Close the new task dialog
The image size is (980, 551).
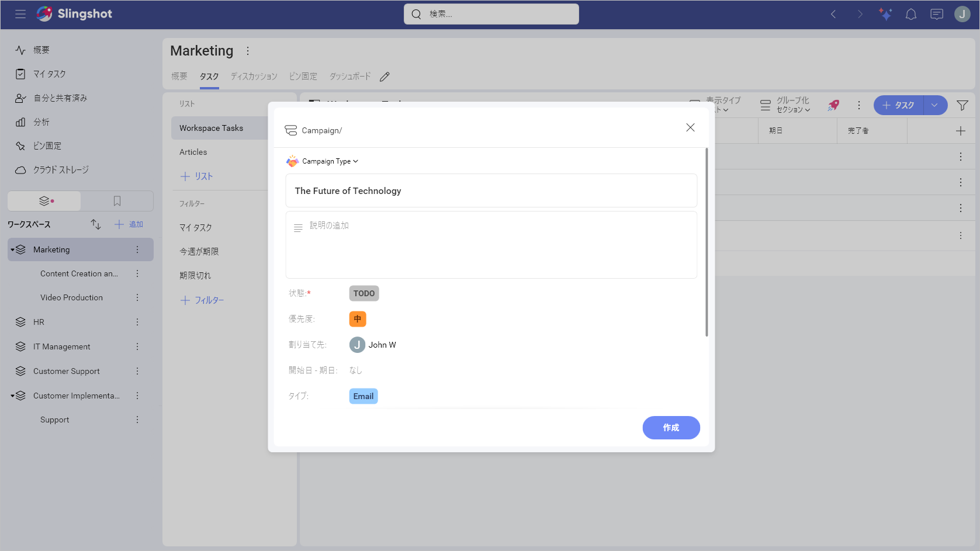(690, 127)
